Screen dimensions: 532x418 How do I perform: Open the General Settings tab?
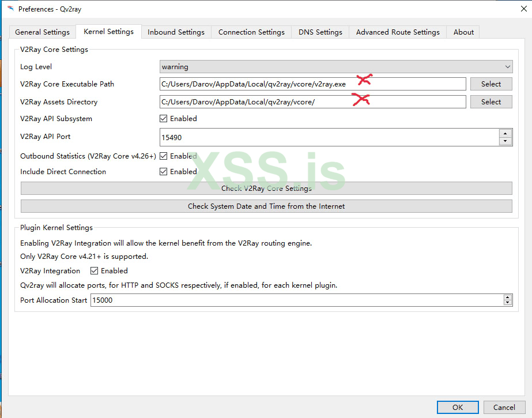tap(42, 32)
